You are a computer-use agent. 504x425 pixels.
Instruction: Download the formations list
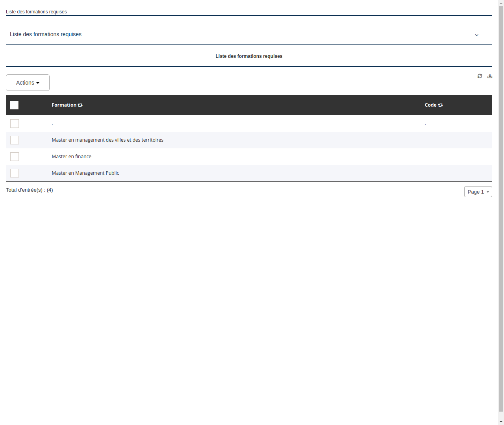(489, 76)
